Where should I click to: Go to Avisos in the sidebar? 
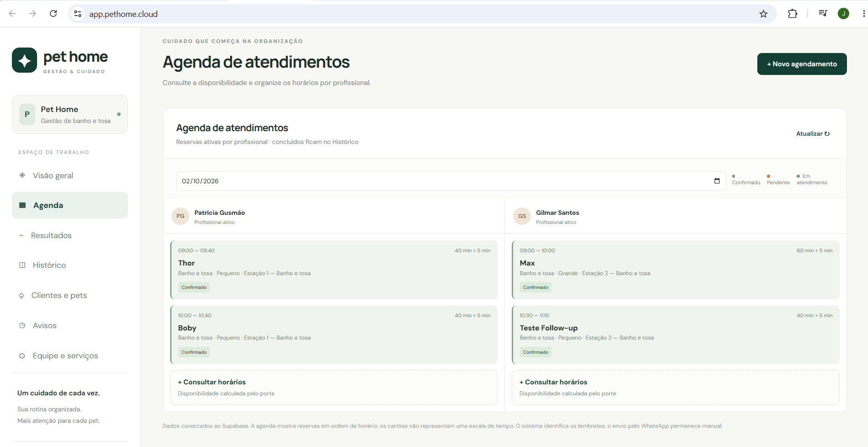click(70, 325)
